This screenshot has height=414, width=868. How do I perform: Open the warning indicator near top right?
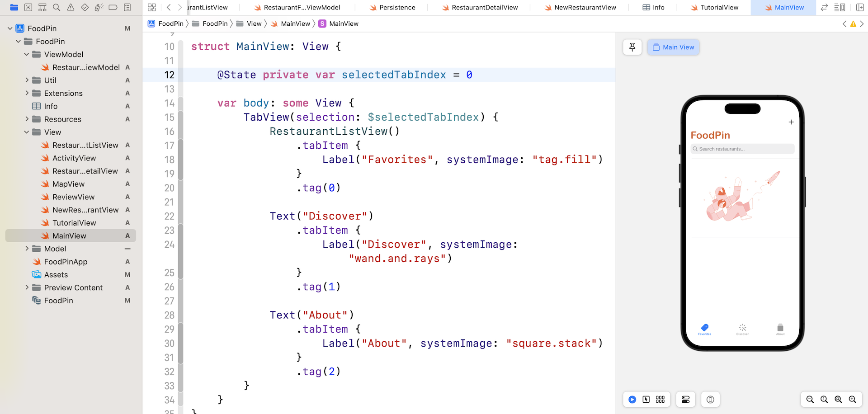pos(853,24)
